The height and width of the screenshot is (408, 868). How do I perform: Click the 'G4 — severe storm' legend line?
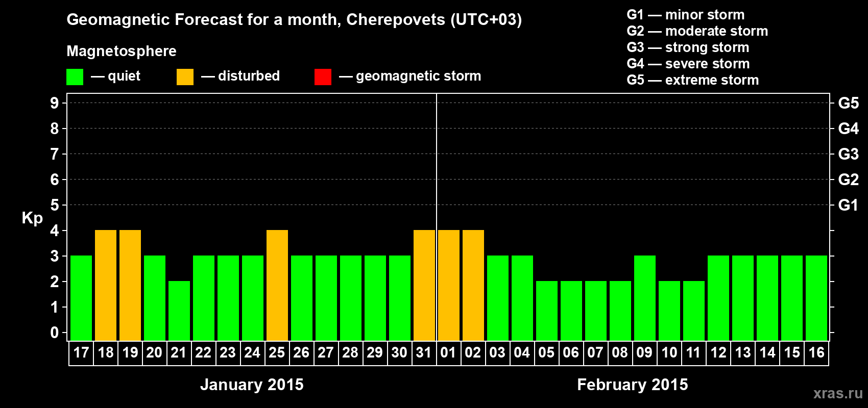(x=688, y=64)
